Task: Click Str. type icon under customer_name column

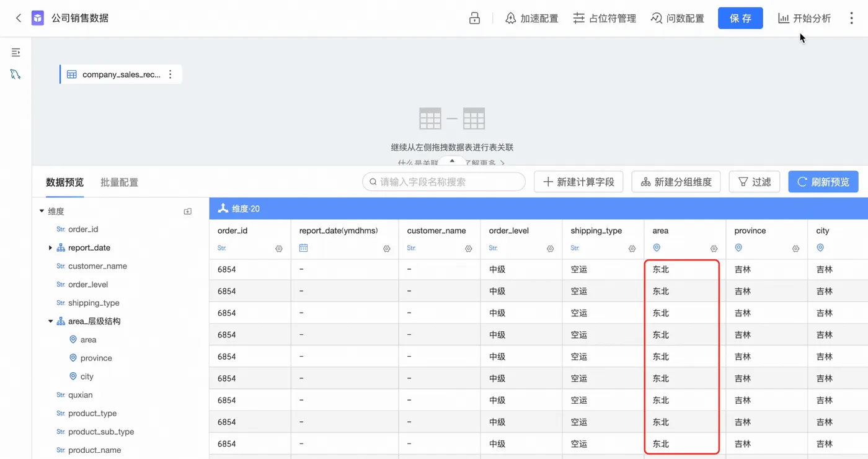Action: (x=412, y=248)
